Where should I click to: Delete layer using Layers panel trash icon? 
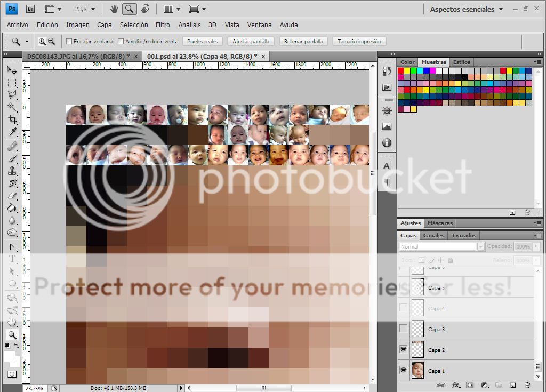pos(527,385)
